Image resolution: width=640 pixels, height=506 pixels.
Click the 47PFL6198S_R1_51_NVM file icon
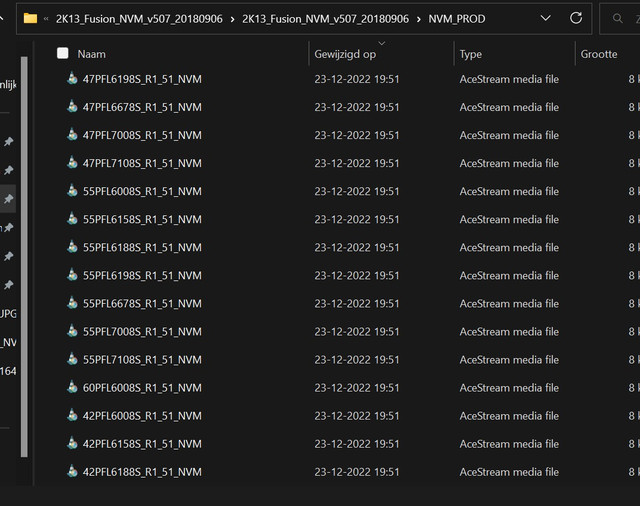(72, 78)
